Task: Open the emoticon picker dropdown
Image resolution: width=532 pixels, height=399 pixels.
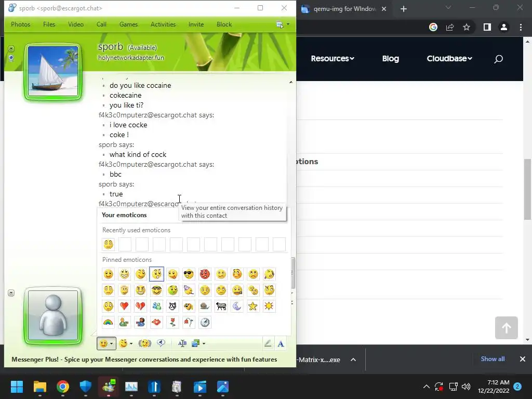Action: pos(106,343)
